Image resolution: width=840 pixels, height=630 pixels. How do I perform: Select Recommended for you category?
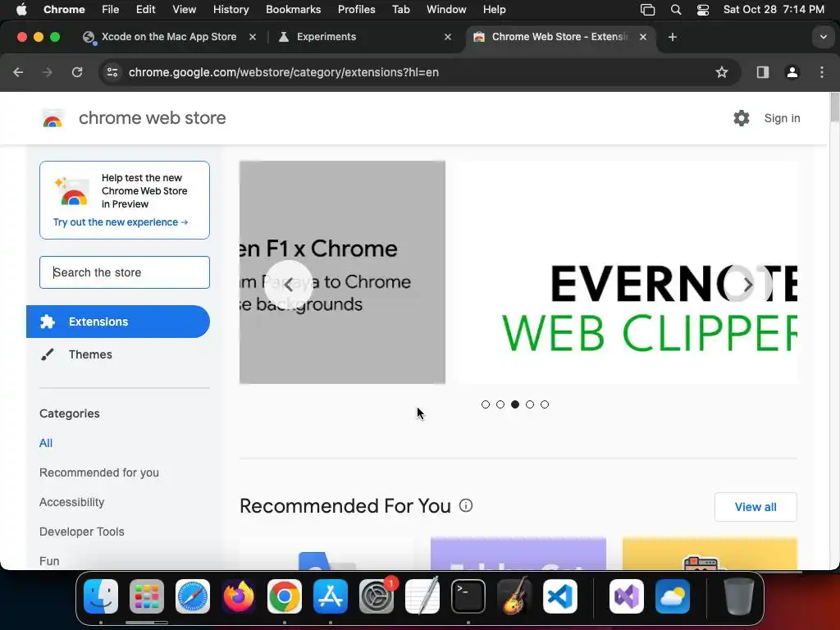click(99, 472)
